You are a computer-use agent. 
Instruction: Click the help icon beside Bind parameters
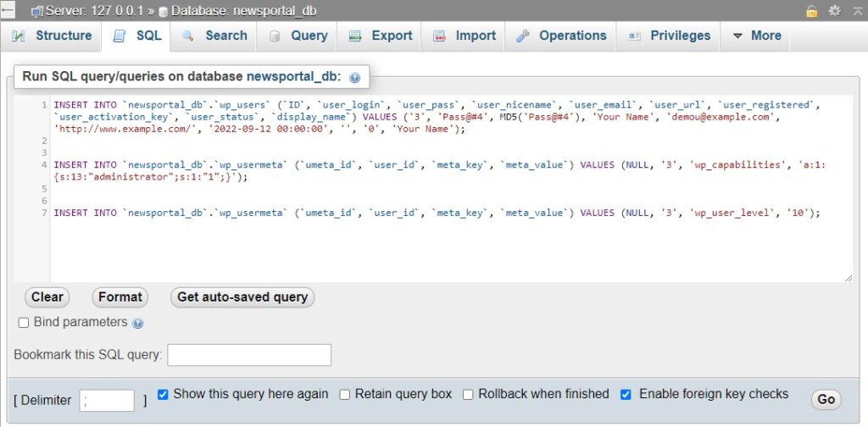pyautogui.click(x=138, y=323)
